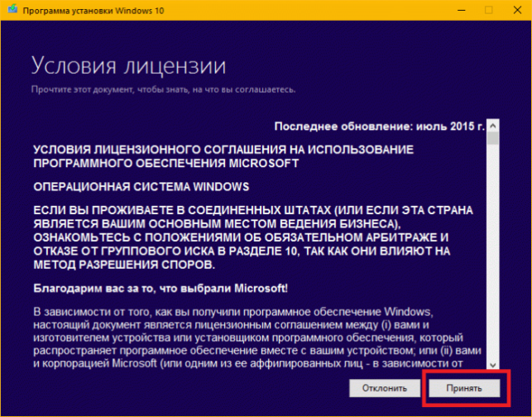Click the heading Условия лицензии
The width and height of the screenshot is (532, 417).
(x=128, y=65)
